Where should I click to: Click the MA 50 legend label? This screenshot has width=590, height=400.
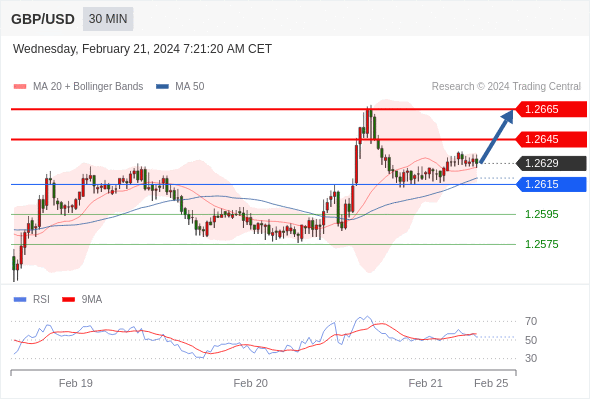[x=190, y=87]
